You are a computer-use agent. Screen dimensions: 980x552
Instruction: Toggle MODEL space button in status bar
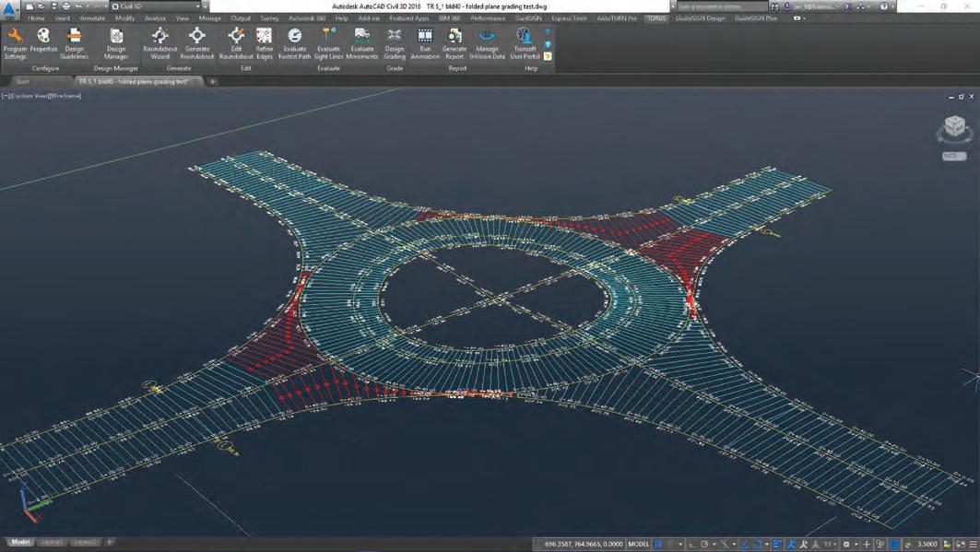(x=638, y=545)
